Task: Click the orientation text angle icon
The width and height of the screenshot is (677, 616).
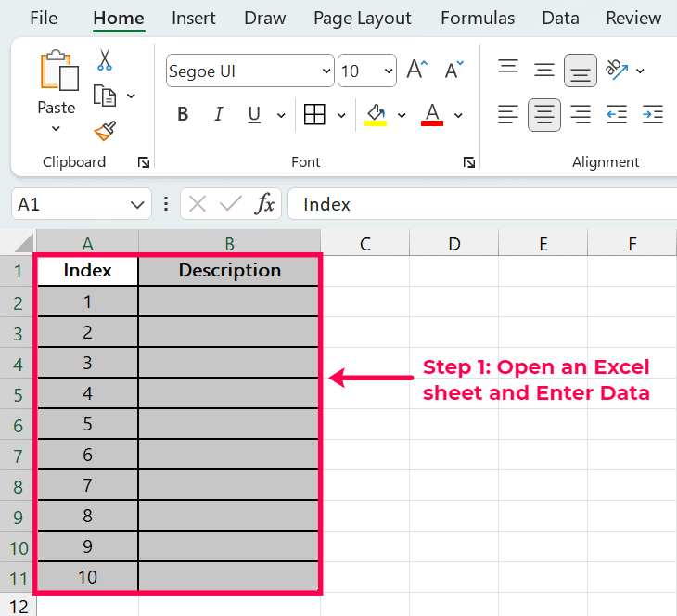Action: tap(617, 70)
